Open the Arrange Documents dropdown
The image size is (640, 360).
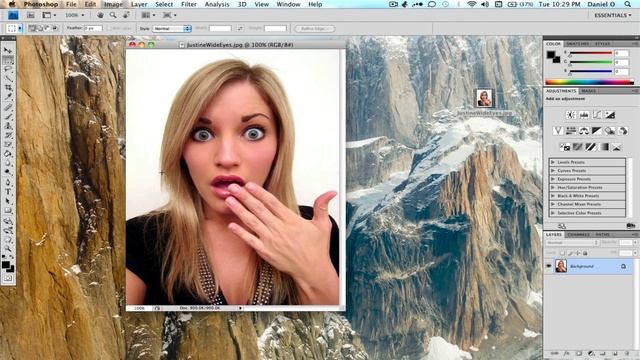[148, 15]
